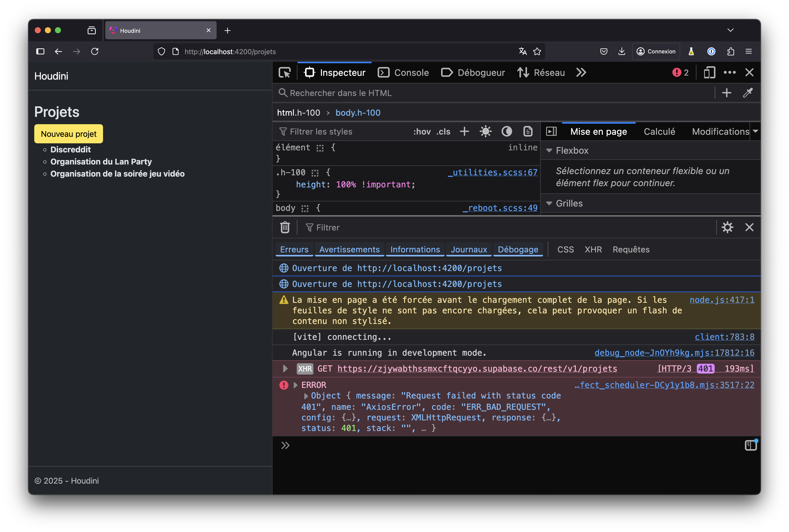Clear console output with trash icon
This screenshot has width=789, height=532.
pyautogui.click(x=285, y=227)
